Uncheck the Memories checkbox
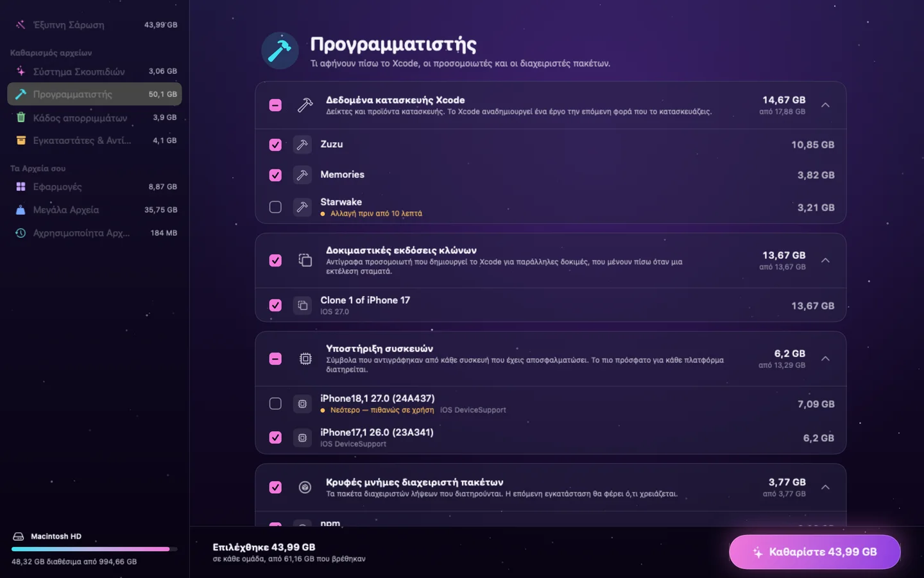The image size is (924, 578). pyautogui.click(x=275, y=175)
